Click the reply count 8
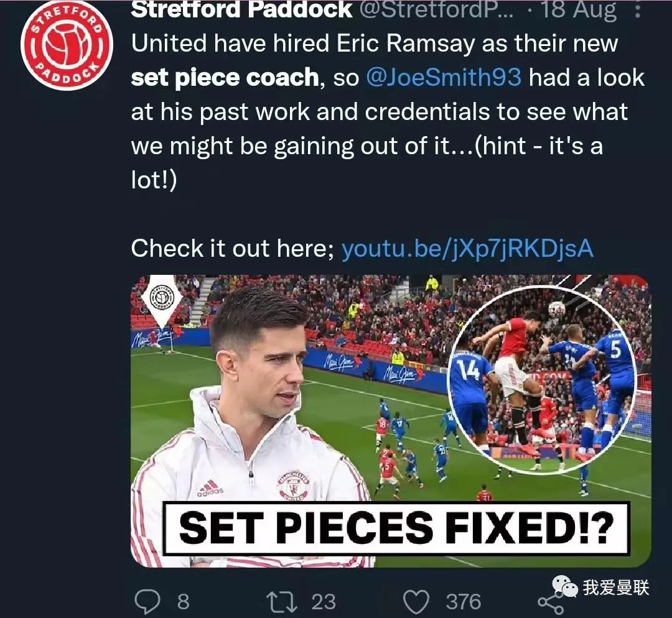Screen dimensions: 672x618 (x=184, y=602)
